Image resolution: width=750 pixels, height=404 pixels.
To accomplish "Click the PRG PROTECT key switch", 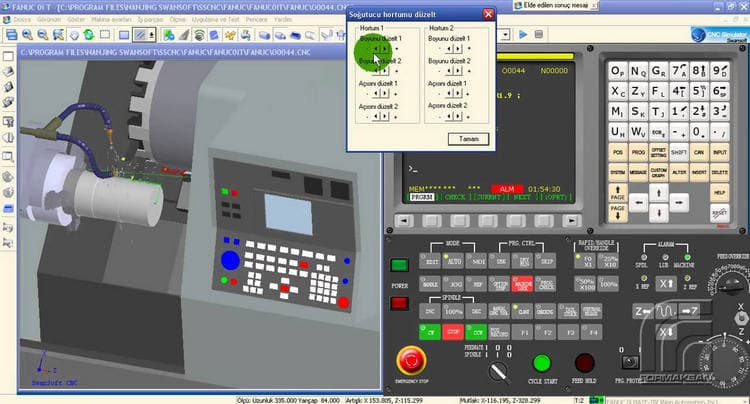I will (629, 362).
